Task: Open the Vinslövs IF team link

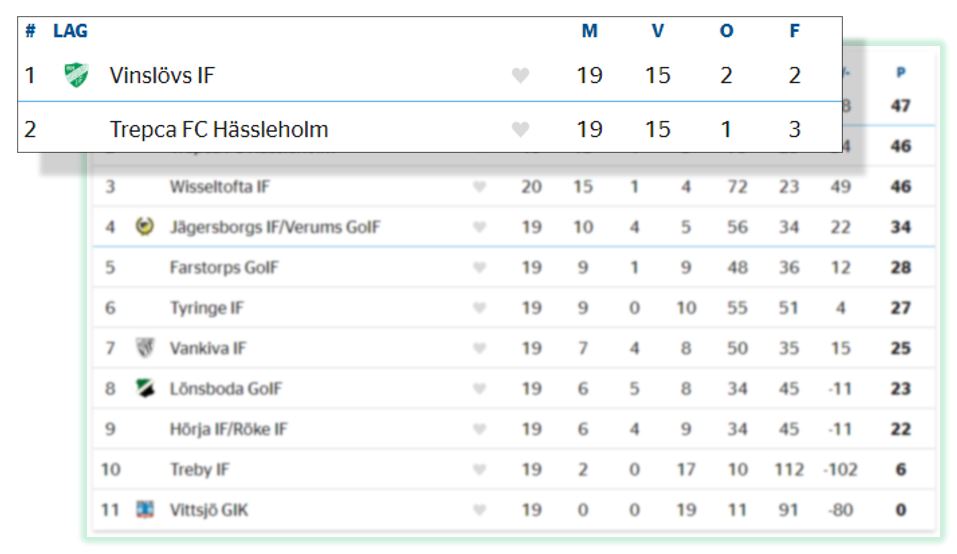Action: 162,76
